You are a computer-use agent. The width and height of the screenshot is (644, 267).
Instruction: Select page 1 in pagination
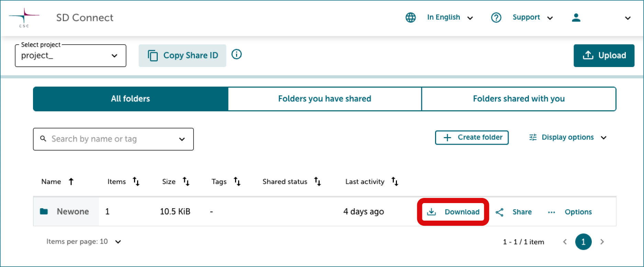pyautogui.click(x=583, y=242)
